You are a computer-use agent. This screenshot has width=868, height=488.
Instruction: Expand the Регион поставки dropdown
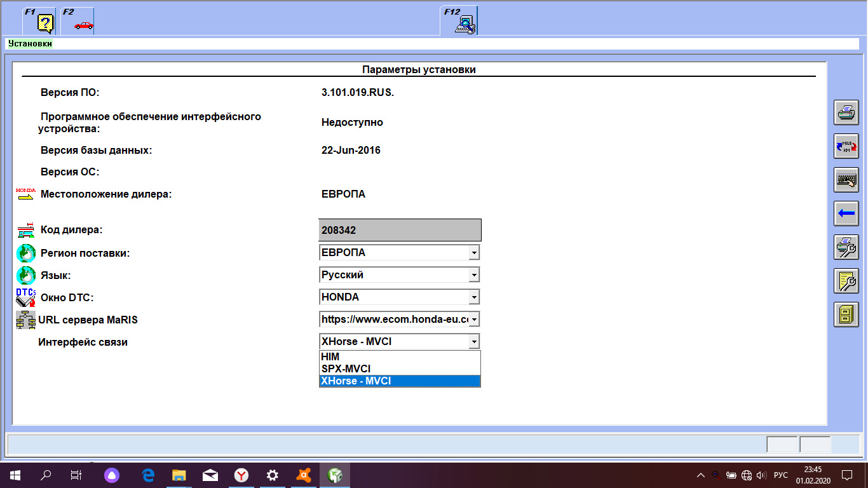click(x=473, y=253)
